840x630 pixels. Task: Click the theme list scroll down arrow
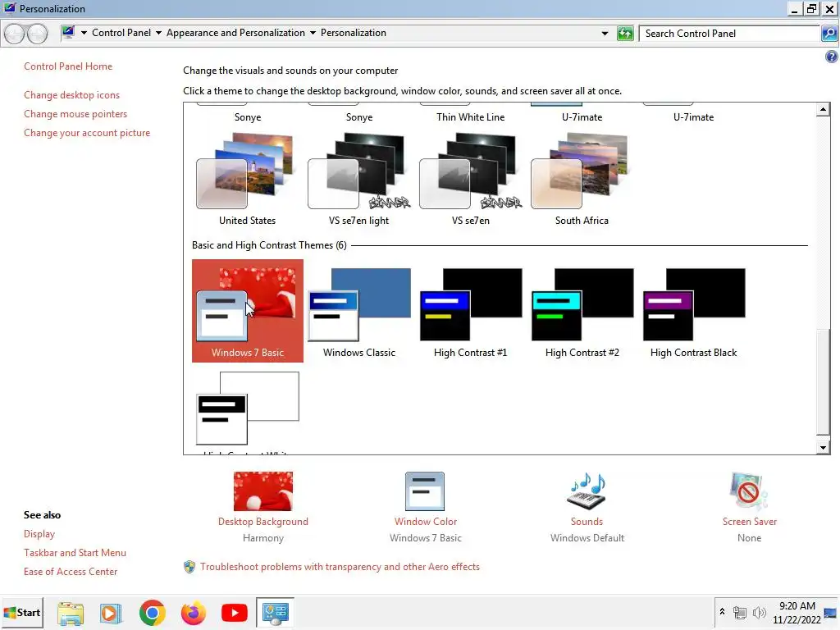pyautogui.click(x=823, y=447)
